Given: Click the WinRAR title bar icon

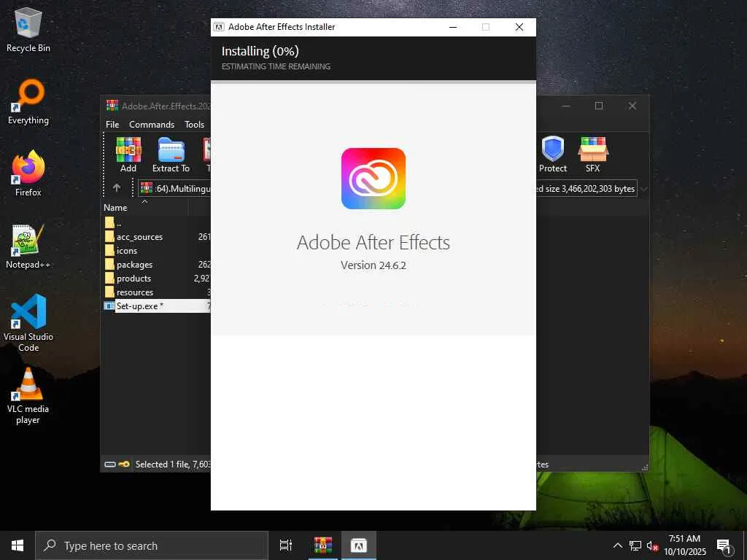Looking at the screenshot, I should point(112,105).
